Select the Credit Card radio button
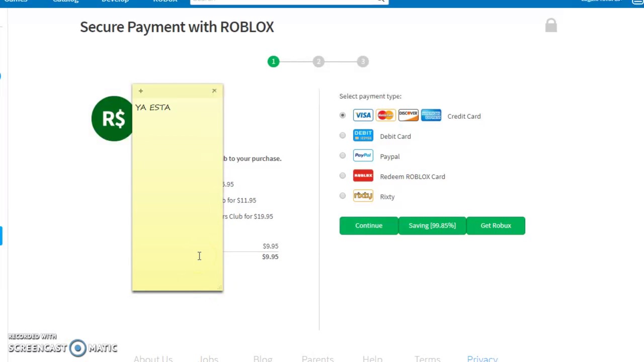The image size is (644, 362). (x=343, y=115)
